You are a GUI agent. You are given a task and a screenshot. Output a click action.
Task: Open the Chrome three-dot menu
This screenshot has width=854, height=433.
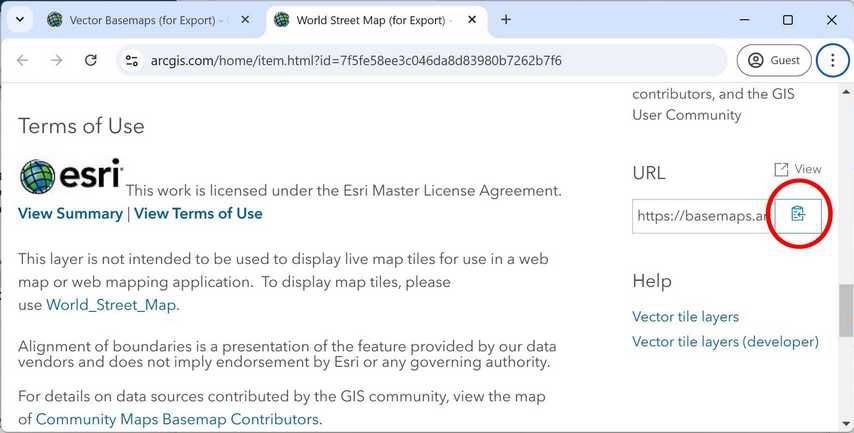[x=832, y=60]
